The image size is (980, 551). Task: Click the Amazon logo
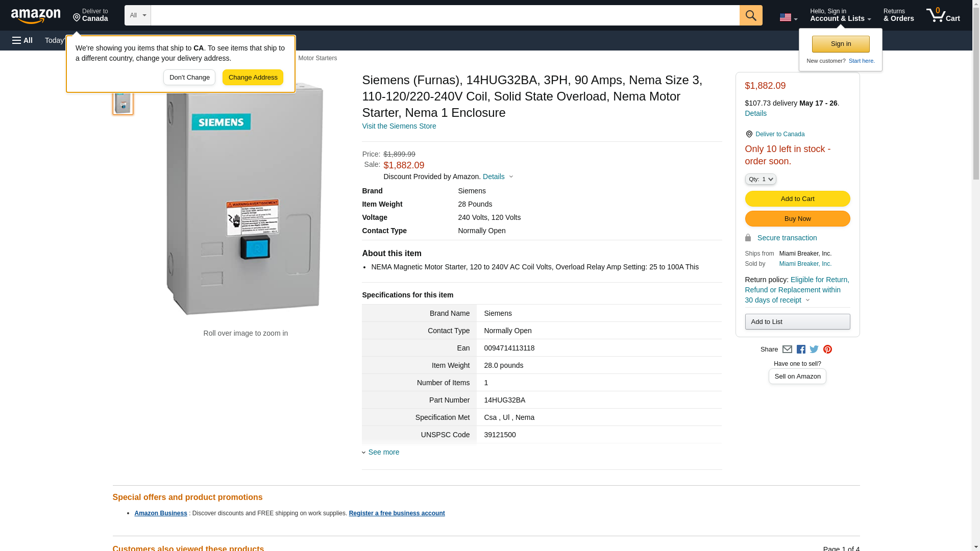[x=36, y=16]
